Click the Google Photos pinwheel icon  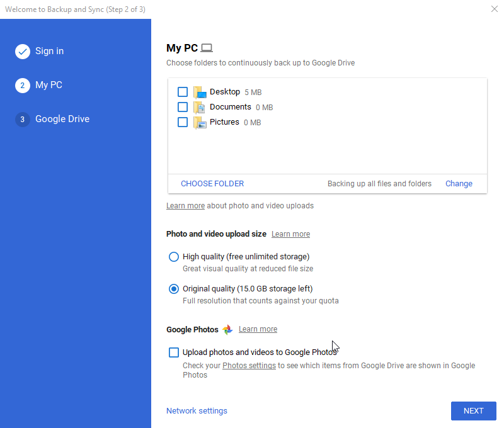coord(227,329)
